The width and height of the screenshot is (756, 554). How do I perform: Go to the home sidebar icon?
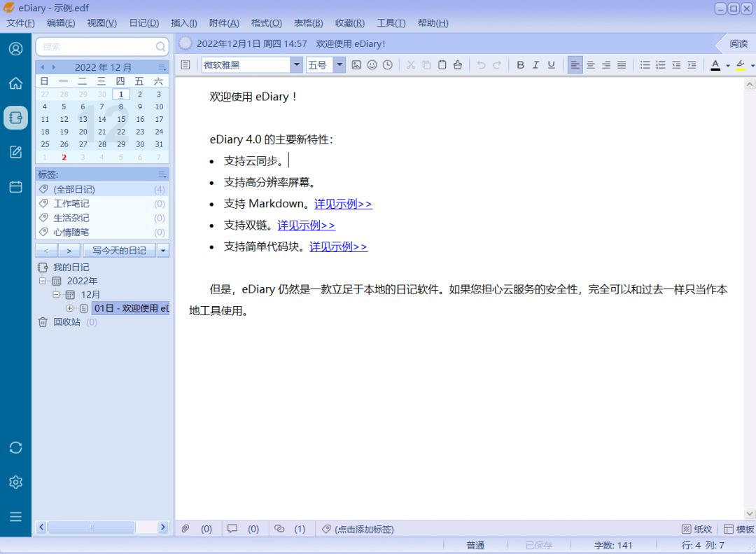[15, 83]
